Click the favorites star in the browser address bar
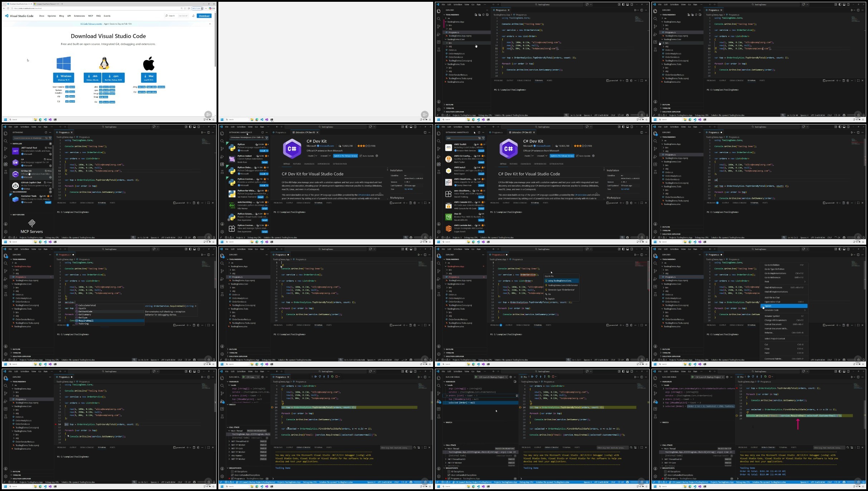This screenshot has height=491, width=868. 185,8
